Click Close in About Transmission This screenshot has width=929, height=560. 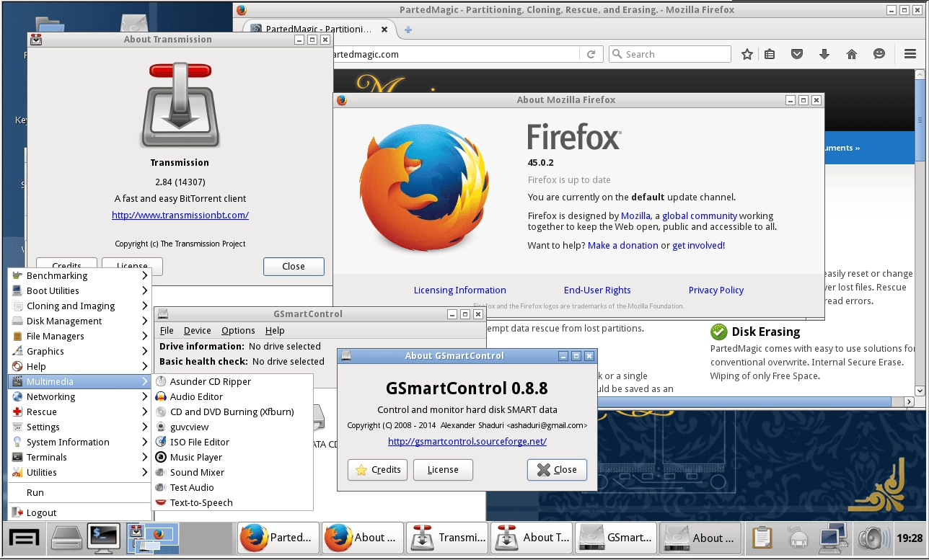tap(294, 266)
